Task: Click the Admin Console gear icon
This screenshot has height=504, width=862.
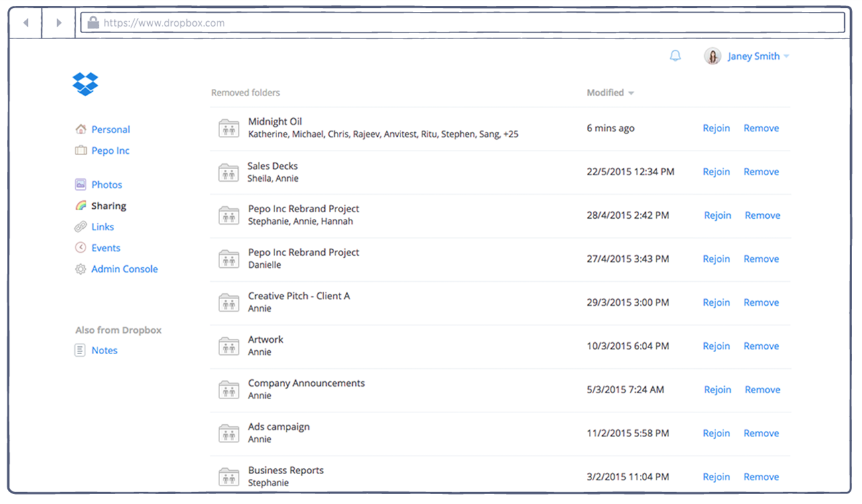Action: [80, 269]
